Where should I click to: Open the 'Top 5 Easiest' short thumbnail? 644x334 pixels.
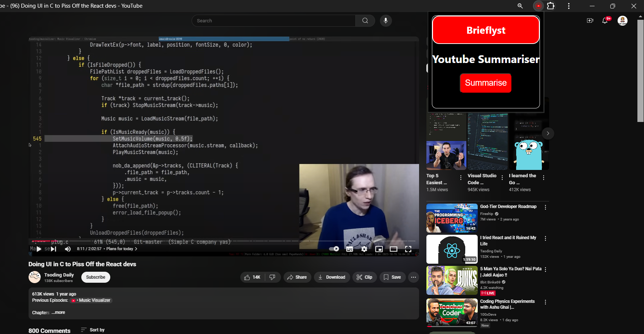446,141
